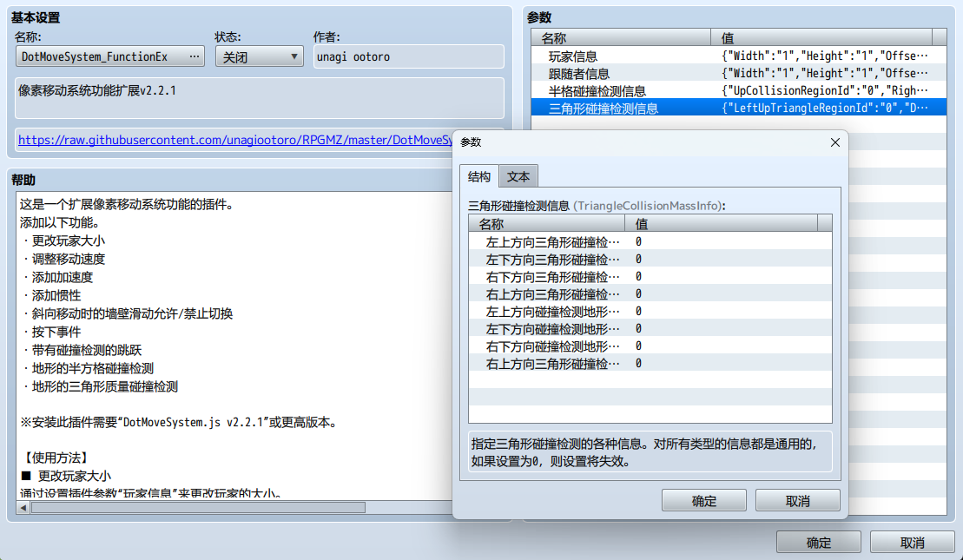Select the 三角形碰撞检测信息 parameter row
Viewport: 963px width, 560px height.
(738, 108)
